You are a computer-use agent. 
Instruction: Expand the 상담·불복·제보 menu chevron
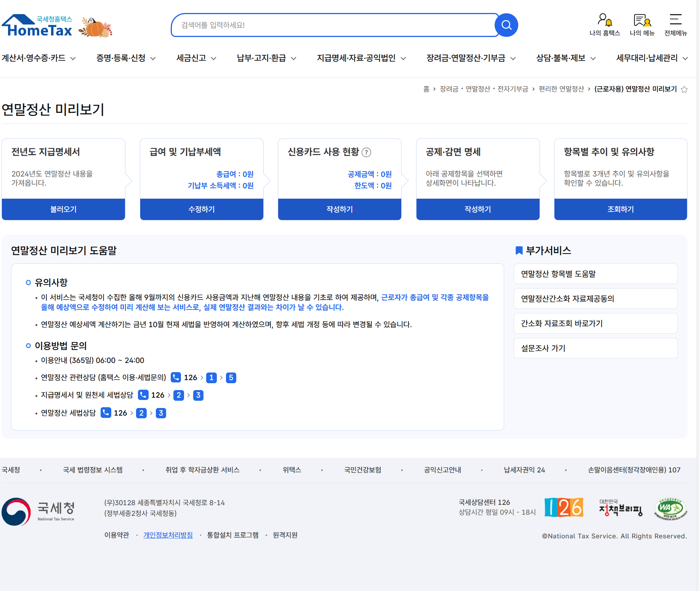pos(593,58)
